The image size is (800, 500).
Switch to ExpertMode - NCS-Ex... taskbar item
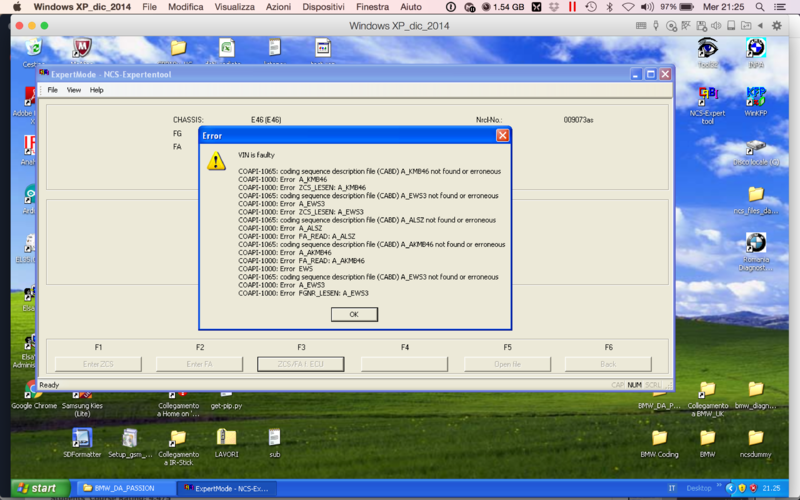(x=227, y=488)
